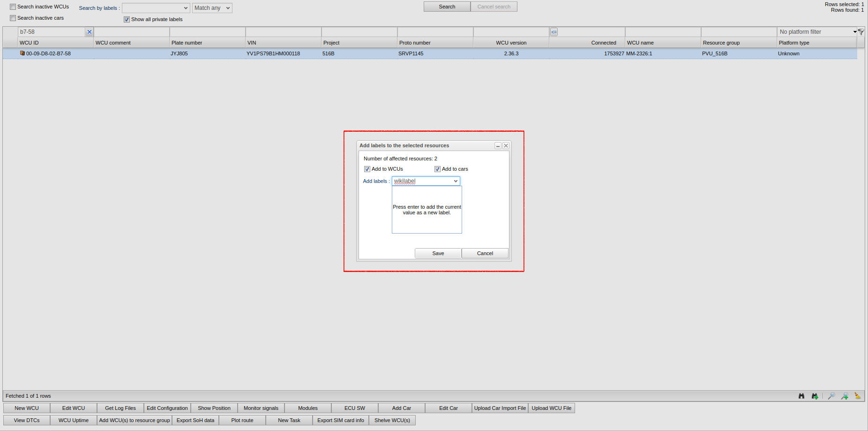Click the binoculars with green plus icon
Viewport: 868px width, 431px height.
pos(815,396)
